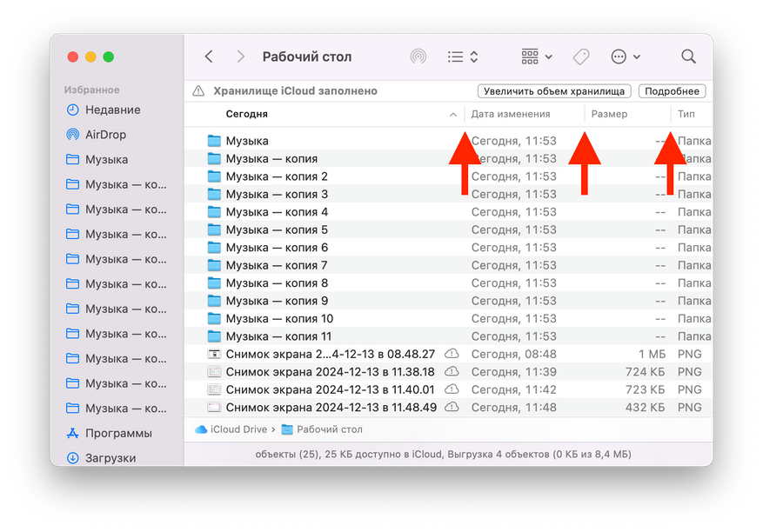
Task: Sort by 'Дата изменения' column
Action: click(x=511, y=114)
